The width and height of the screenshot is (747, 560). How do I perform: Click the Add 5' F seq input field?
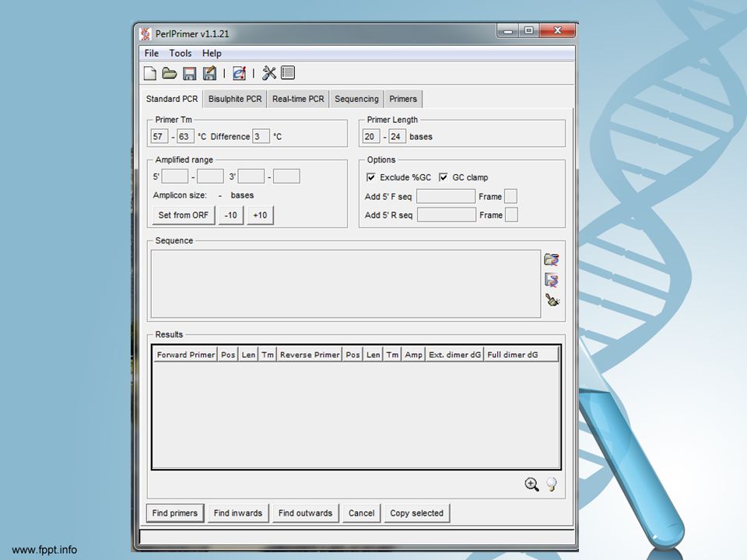(446, 196)
